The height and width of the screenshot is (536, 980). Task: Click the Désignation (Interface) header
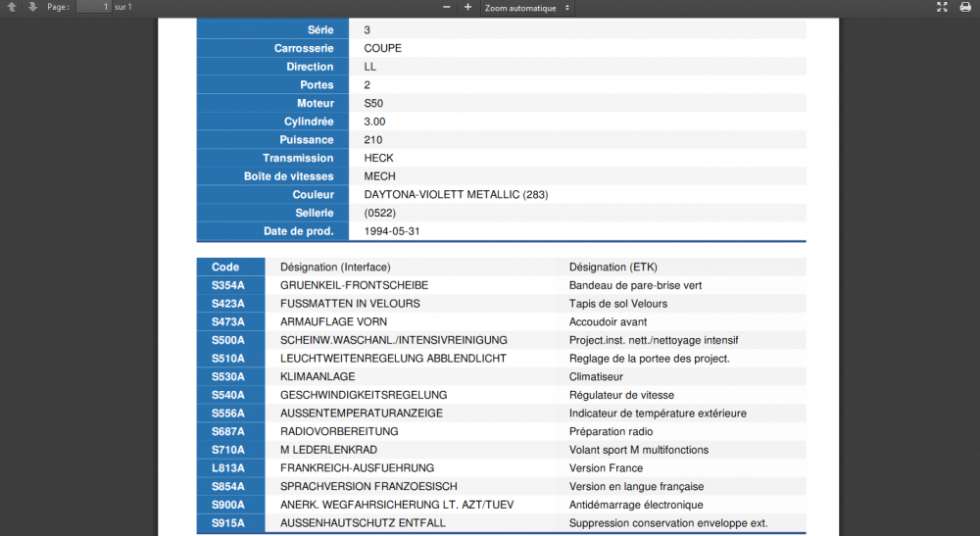[335, 267]
